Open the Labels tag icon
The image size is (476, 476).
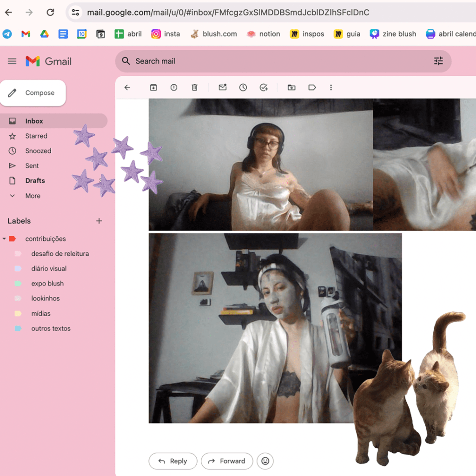(312, 87)
